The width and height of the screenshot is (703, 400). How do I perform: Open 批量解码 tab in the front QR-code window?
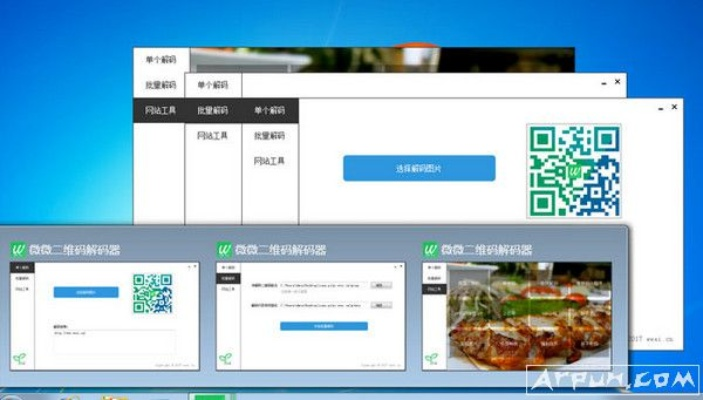pos(270,135)
